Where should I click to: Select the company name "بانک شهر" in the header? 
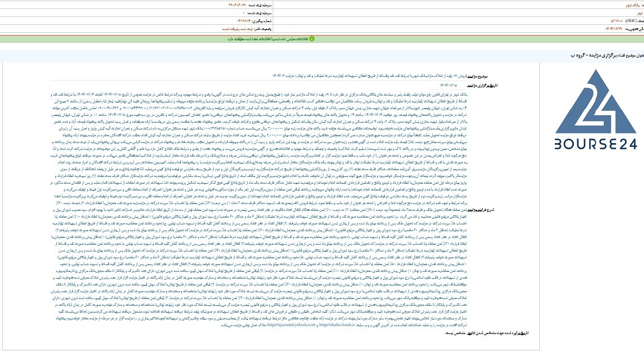pyautogui.click(x=634, y=5)
